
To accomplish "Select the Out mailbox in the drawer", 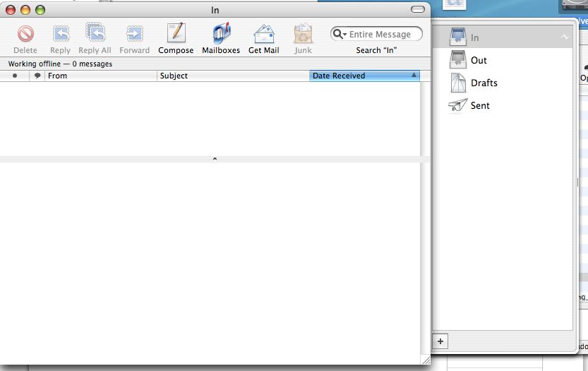I will click(x=478, y=61).
